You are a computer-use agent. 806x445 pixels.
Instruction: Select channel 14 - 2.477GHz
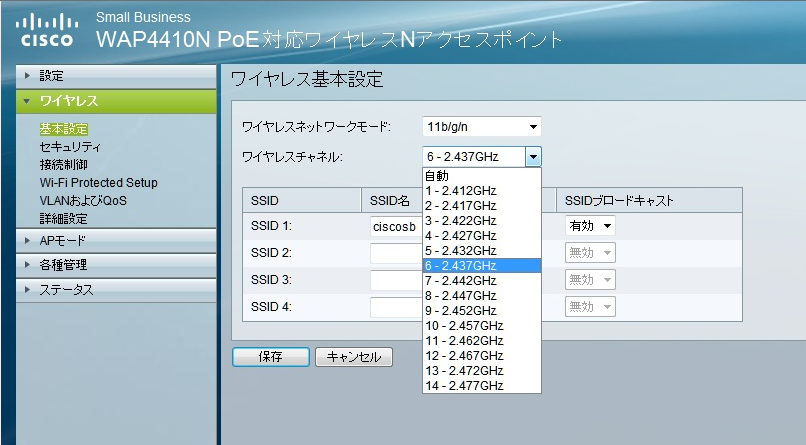coord(482,385)
